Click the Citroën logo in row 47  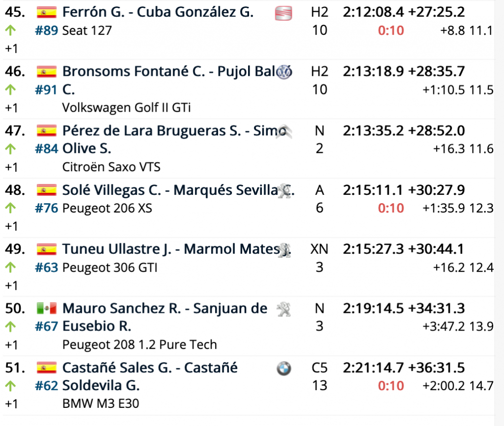[x=284, y=131]
